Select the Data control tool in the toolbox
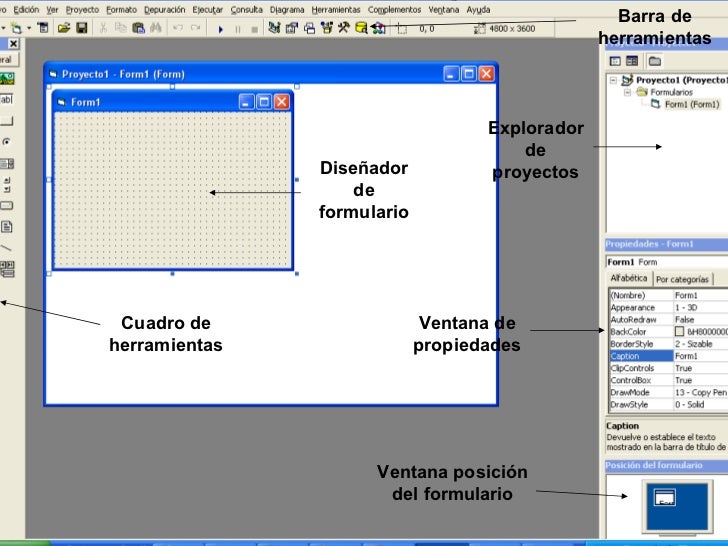The height and width of the screenshot is (546, 728). pos(7,269)
